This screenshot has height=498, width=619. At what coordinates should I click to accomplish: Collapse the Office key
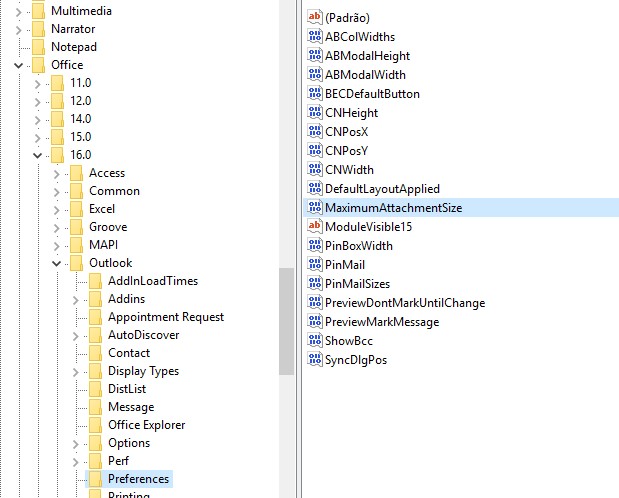(x=19, y=65)
